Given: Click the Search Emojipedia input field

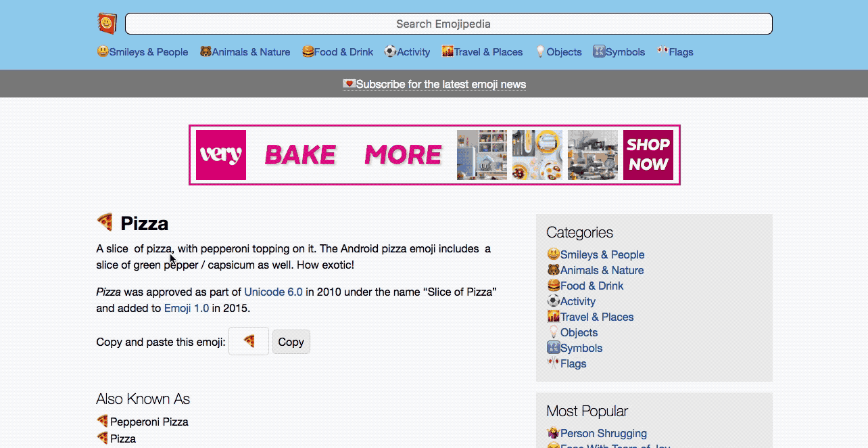Looking at the screenshot, I should click(449, 24).
